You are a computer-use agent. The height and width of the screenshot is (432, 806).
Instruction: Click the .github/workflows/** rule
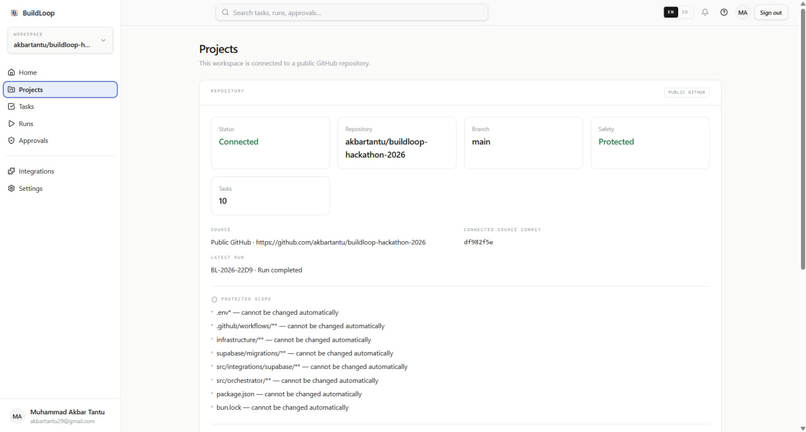point(300,326)
